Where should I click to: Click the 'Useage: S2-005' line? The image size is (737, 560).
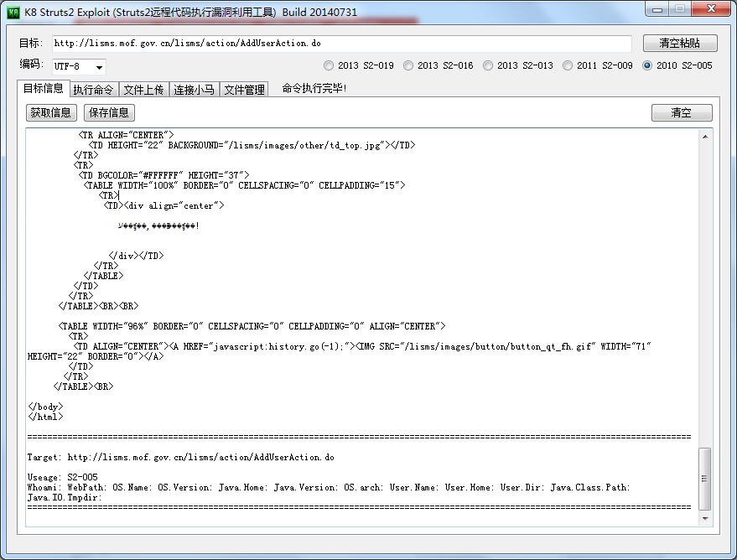(x=63, y=477)
